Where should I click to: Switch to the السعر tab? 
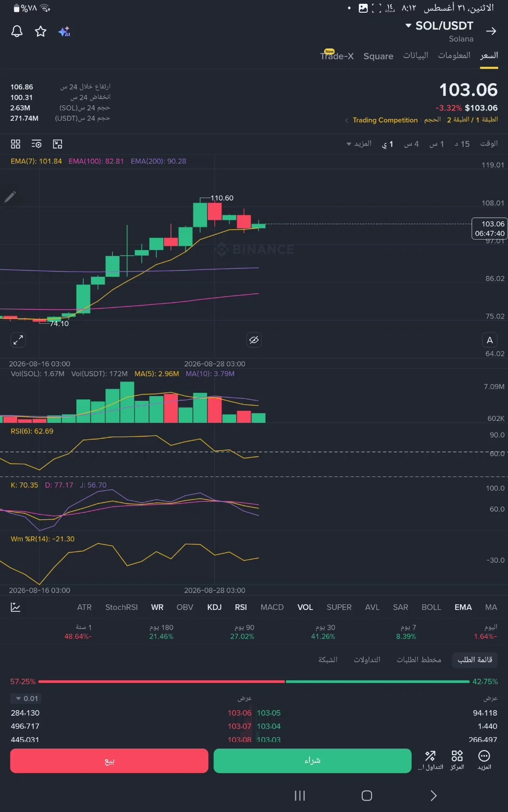tap(489, 55)
